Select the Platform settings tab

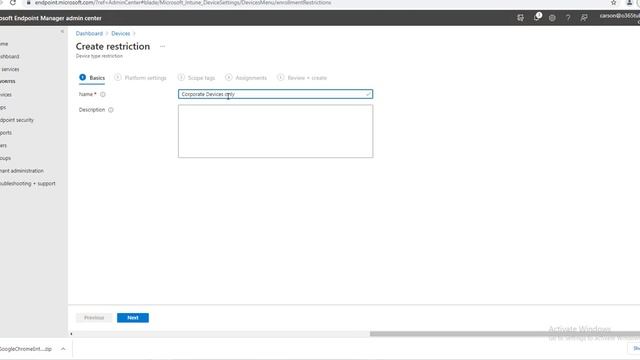tap(140, 78)
